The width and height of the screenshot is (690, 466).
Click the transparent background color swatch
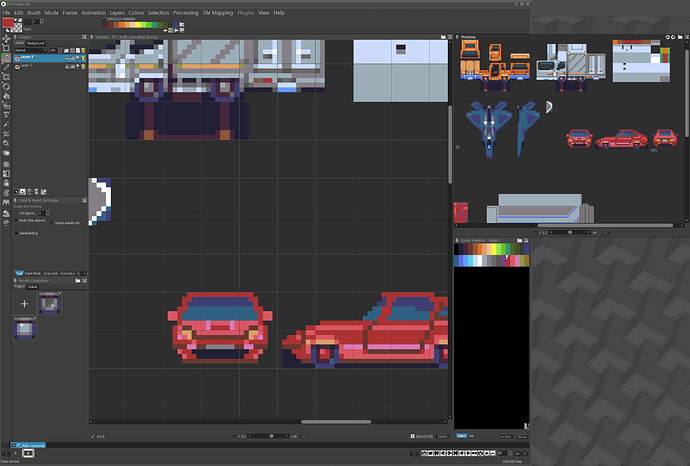click(x=17, y=27)
